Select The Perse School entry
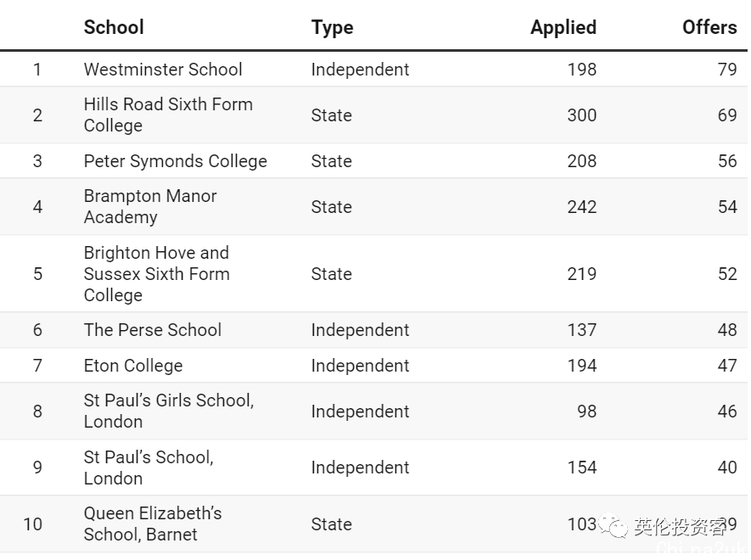The height and width of the screenshot is (560, 751). click(152, 330)
